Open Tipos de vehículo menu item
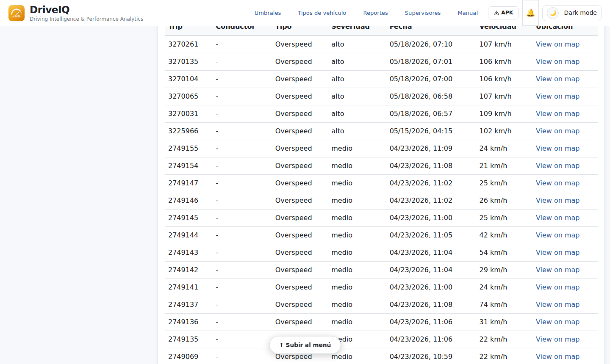Screen dimensions: 610x364 [322, 13]
